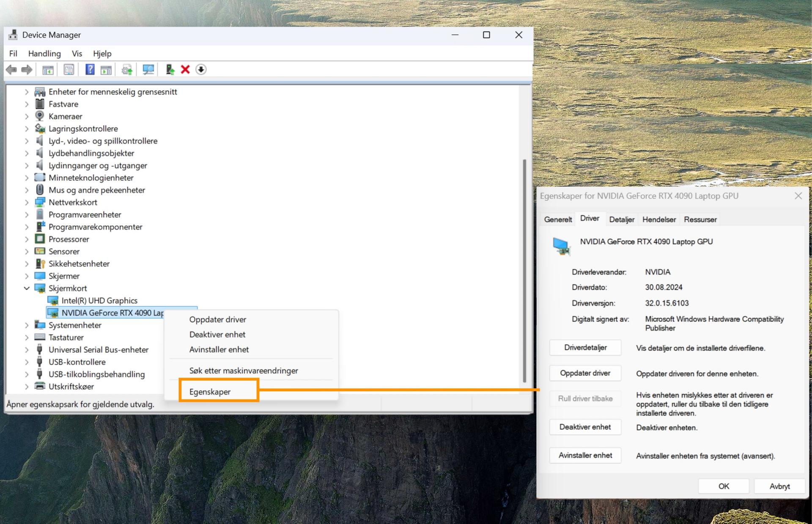Screen dimensions: 812x524
Task: Click the scan for hardware changes monitor icon
Action: click(x=148, y=69)
